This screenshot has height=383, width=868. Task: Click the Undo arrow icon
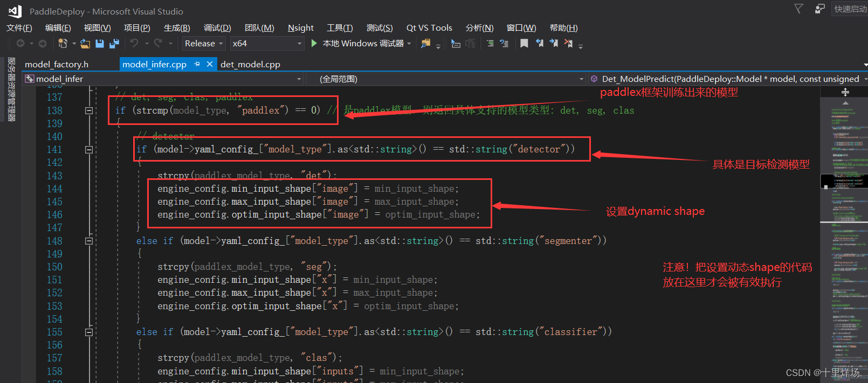click(x=134, y=43)
